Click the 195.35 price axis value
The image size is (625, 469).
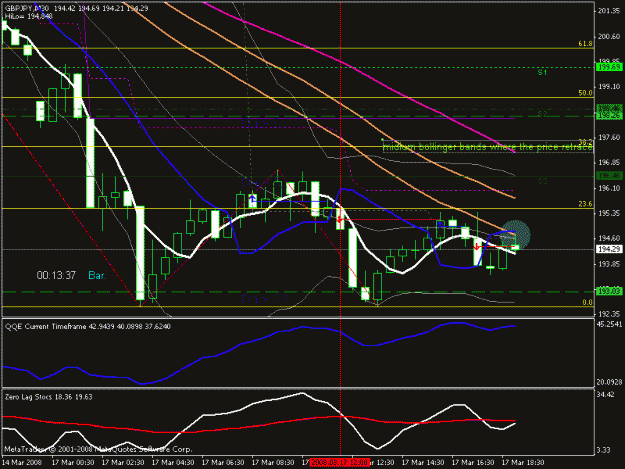(x=608, y=213)
